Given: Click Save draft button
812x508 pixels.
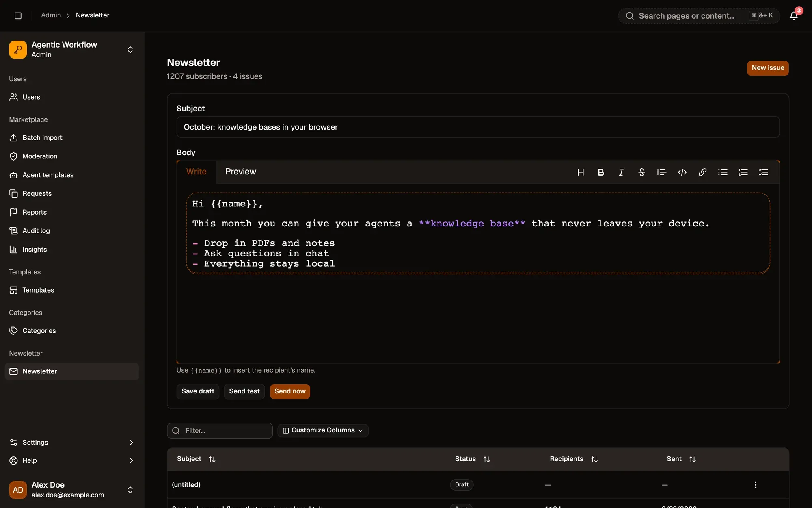Looking at the screenshot, I should pos(198,391).
